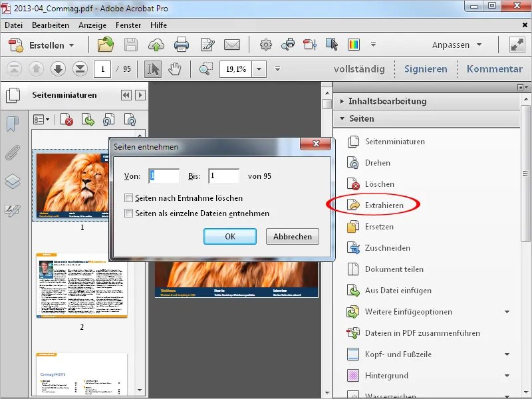This screenshot has width=532, height=399.
Task: Collapse thumbnails panel with double arrow
Action: click(126, 95)
